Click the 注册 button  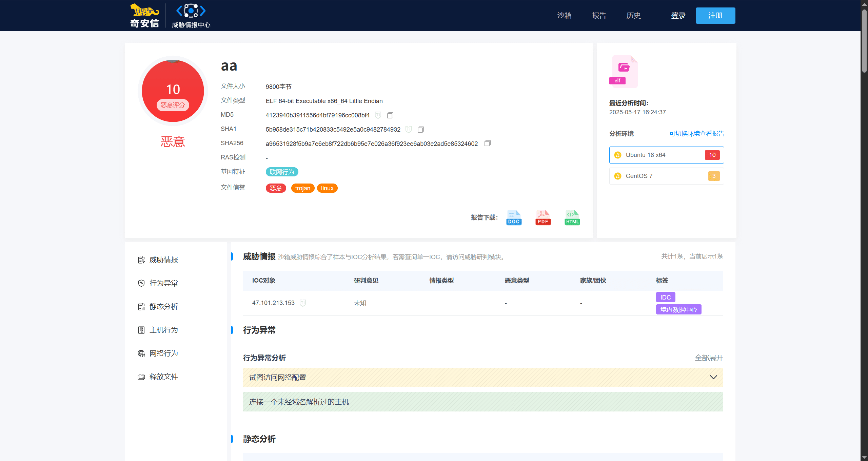pos(715,16)
